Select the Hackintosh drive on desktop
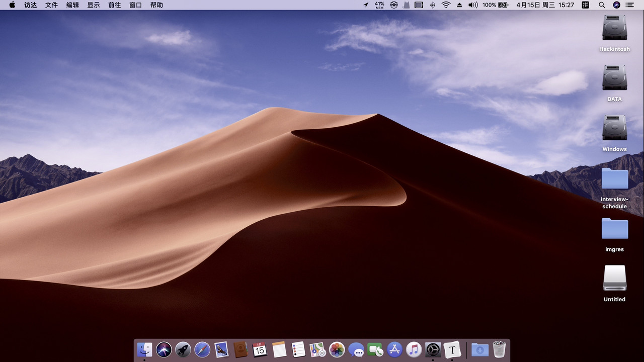644x362 pixels. pyautogui.click(x=614, y=28)
